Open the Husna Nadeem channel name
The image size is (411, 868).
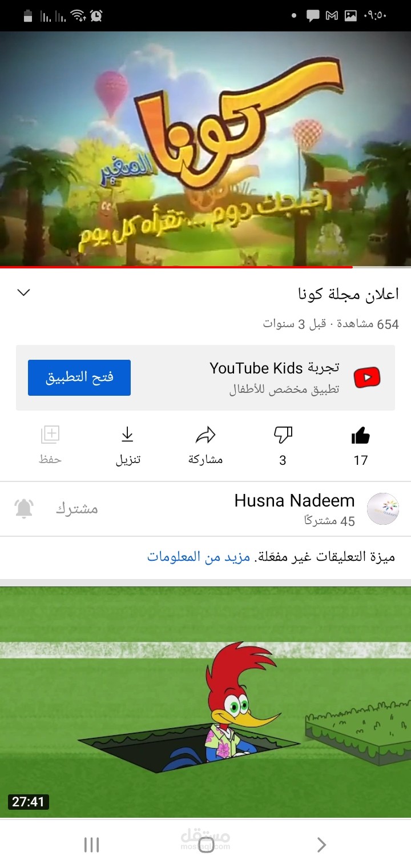coord(295,501)
